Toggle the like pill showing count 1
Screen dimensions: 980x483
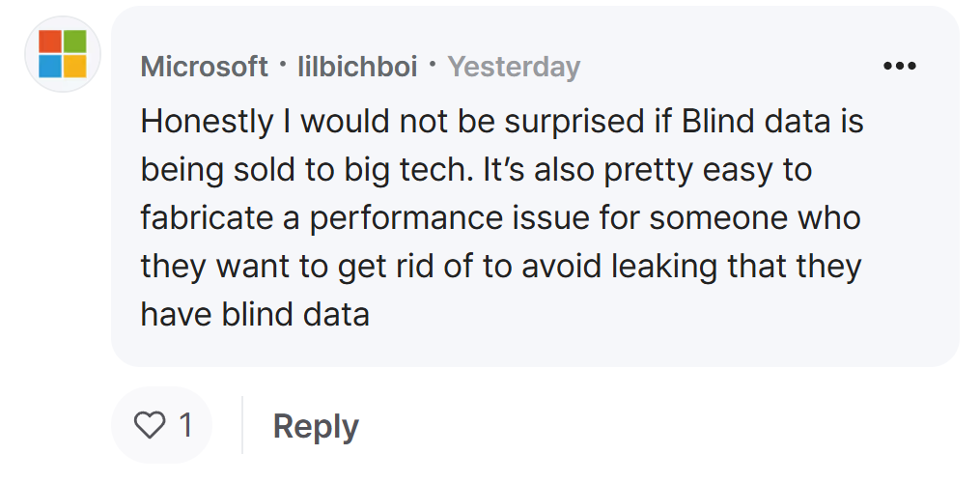point(162,425)
